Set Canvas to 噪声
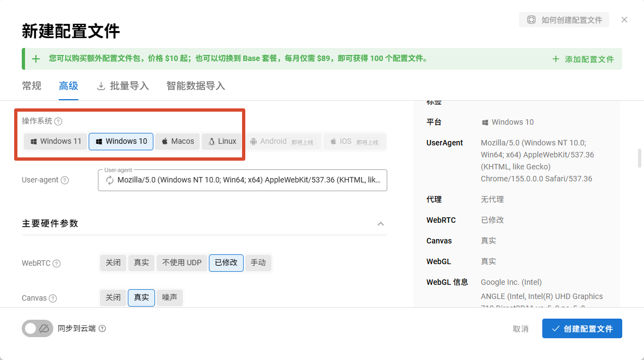644x360 pixels. tap(169, 297)
